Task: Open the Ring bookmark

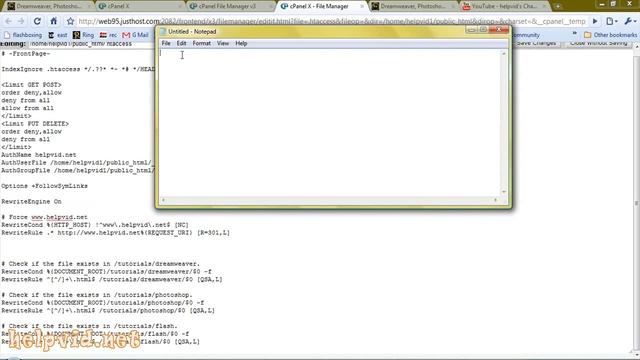Action: coord(83,35)
